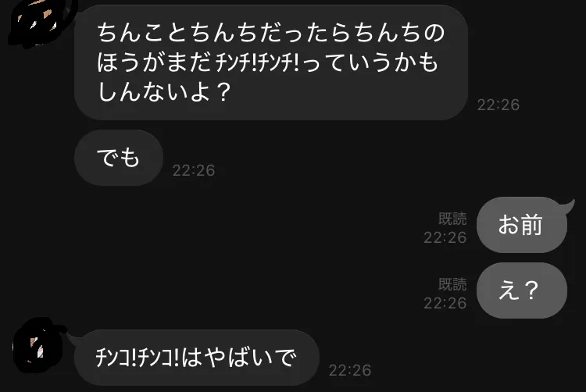The image size is (586, 392).
Task: Tap the でも message bubble
Action: point(119,158)
